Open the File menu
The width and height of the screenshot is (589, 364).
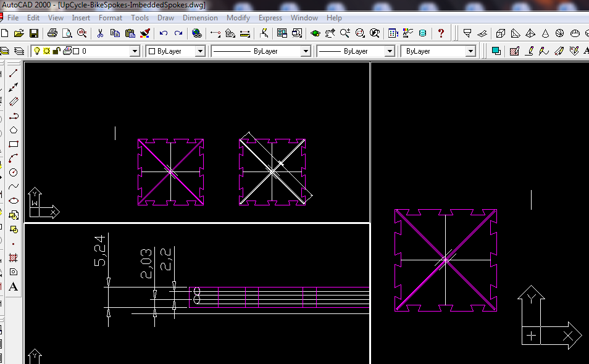pyautogui.click(x=13, y=18)
